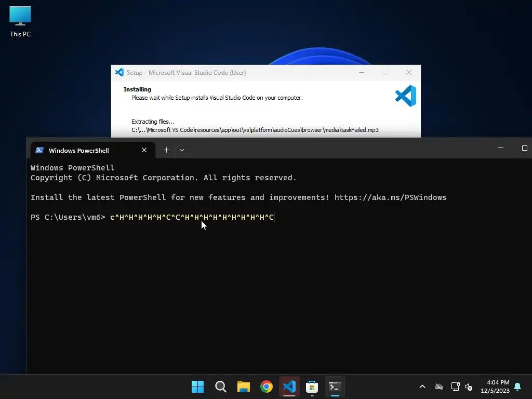Viewport: 532px width, 399px height.
Task: Click the large VS Code logo in Setup
Action: click(406, 96)
